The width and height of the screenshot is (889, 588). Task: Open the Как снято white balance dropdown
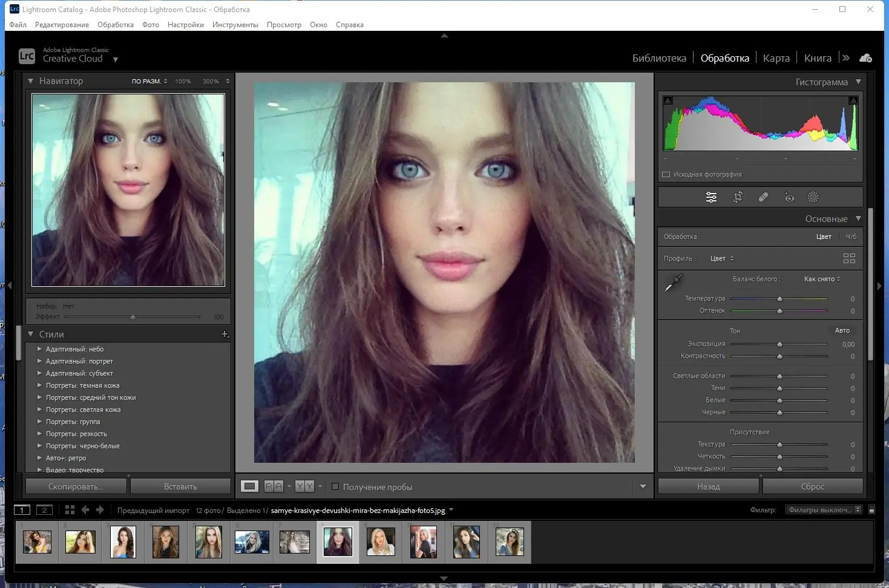[822, 279]
